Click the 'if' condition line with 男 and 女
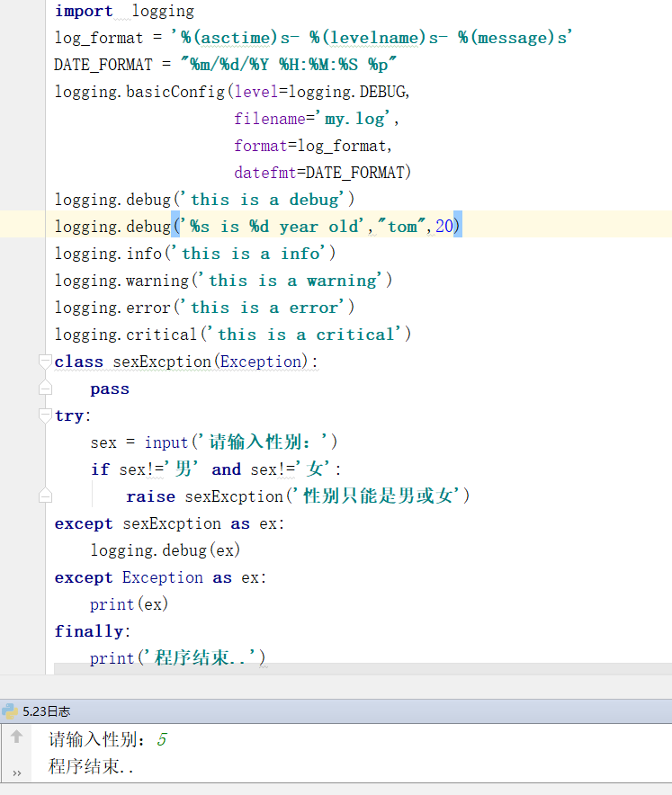The image size is (672, 795). point(216,469)
